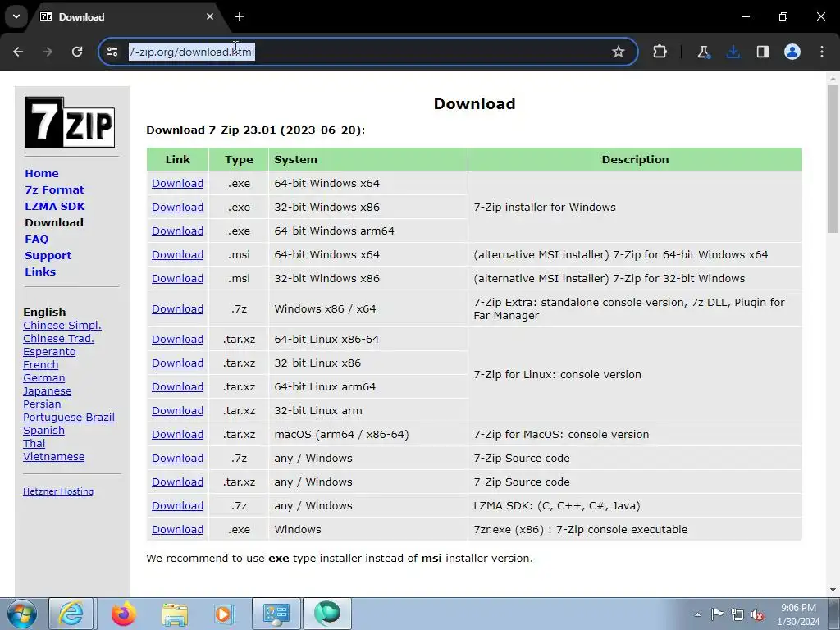Bookmark this page with the star icon
840x630 pixels.
[x=619, y=52]
